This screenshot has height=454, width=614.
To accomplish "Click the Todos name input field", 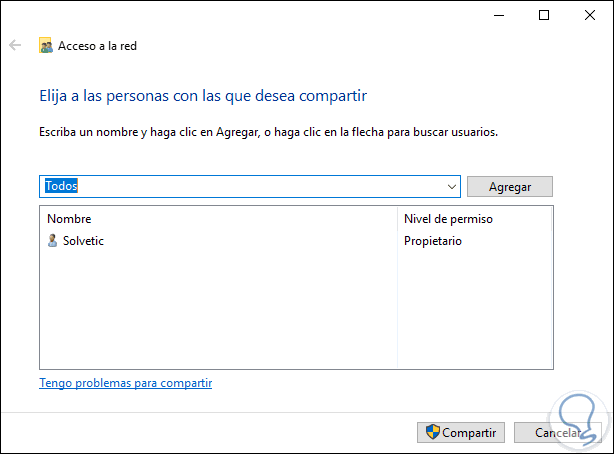I will tap(240, 187).
